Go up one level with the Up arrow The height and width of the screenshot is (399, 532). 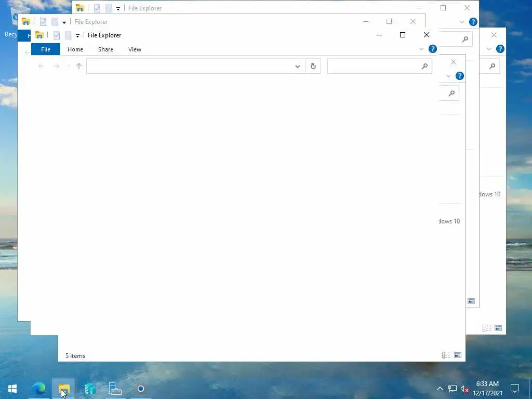click(79, 66)
